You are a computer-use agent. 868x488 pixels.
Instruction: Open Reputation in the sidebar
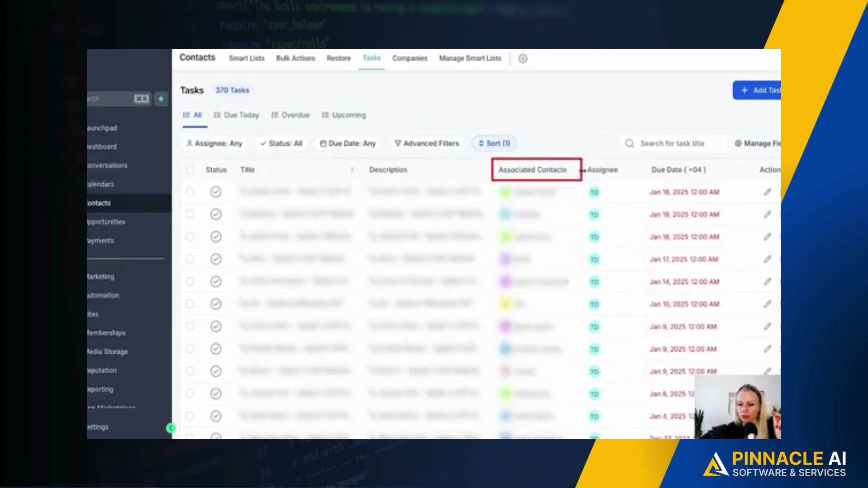click(102, 371)
